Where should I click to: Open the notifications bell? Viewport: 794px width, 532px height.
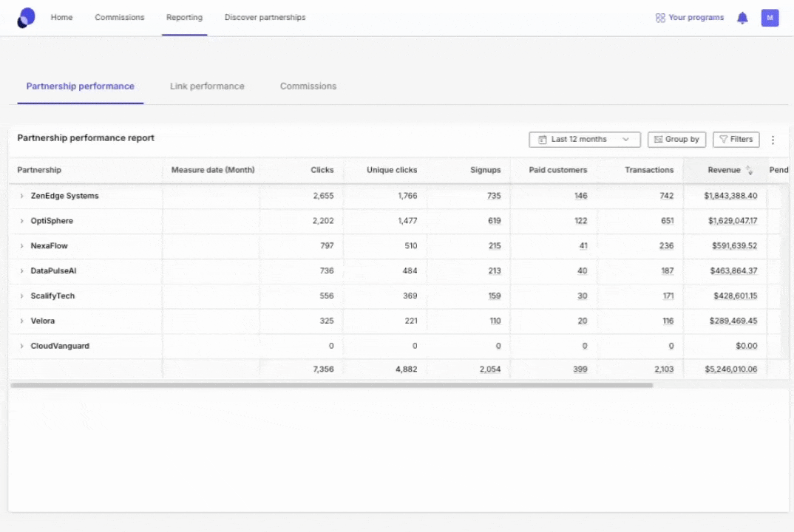tap(742, 18)
